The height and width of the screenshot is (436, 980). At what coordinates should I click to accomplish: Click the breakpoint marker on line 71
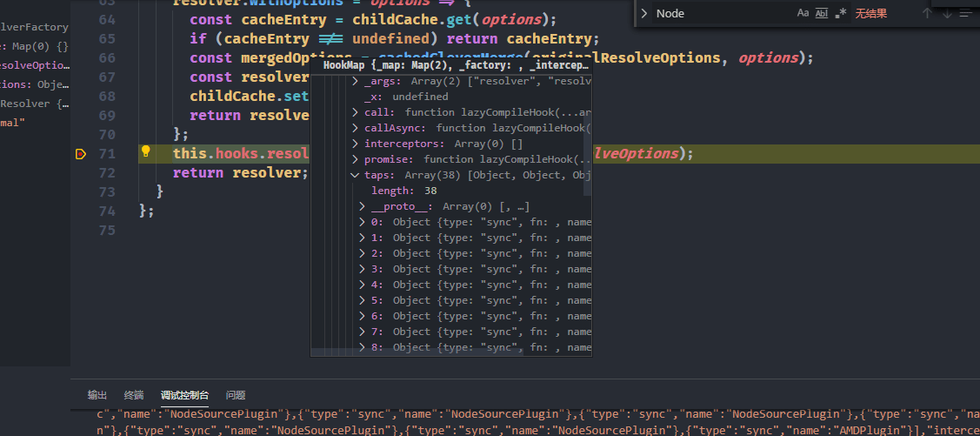coord(81,154)
